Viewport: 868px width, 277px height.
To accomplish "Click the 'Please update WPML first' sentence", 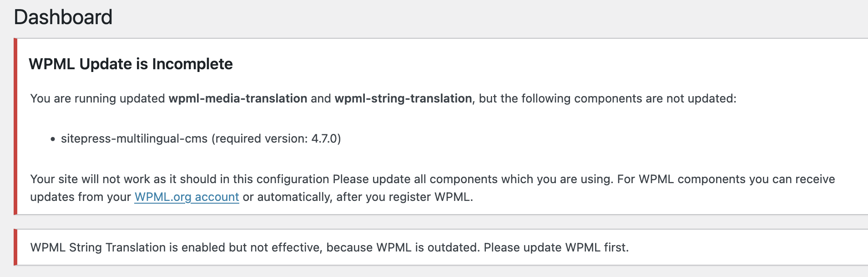I will pyautogui.click(x=556, y=247).
